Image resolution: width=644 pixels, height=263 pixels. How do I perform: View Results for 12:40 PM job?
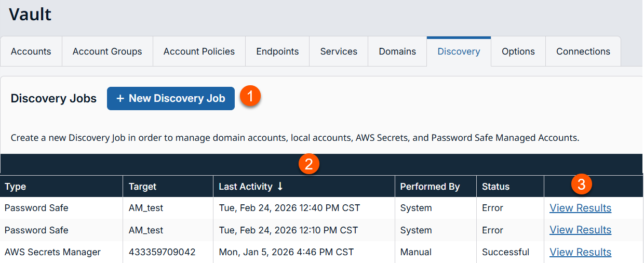point(580,208)
